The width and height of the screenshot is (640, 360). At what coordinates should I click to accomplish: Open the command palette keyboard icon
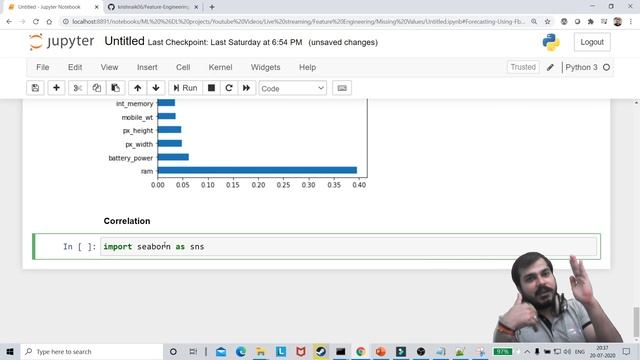(342, 88)
